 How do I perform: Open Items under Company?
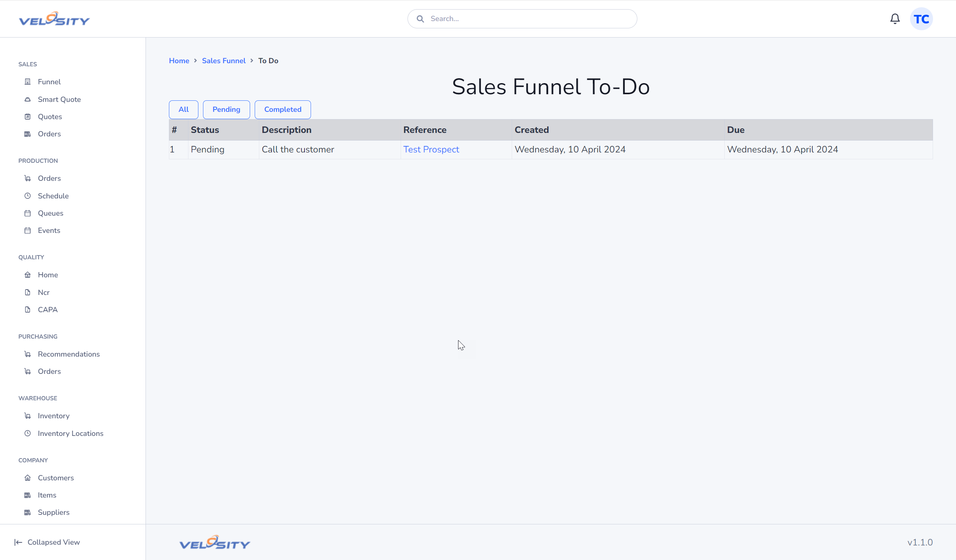pos(47,495)
